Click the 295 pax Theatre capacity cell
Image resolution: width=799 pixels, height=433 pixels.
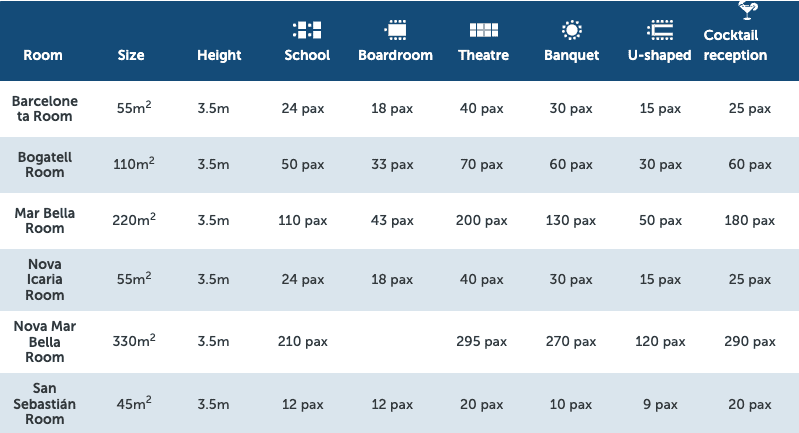click(x=483, y=341)
